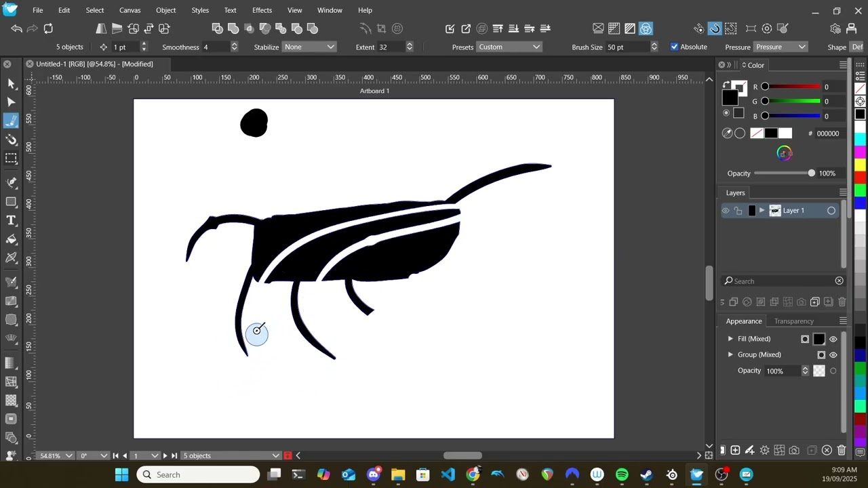Select the Text tool in left toolbox
Viewport: 868px width, 488px height.
pos(11,220)
